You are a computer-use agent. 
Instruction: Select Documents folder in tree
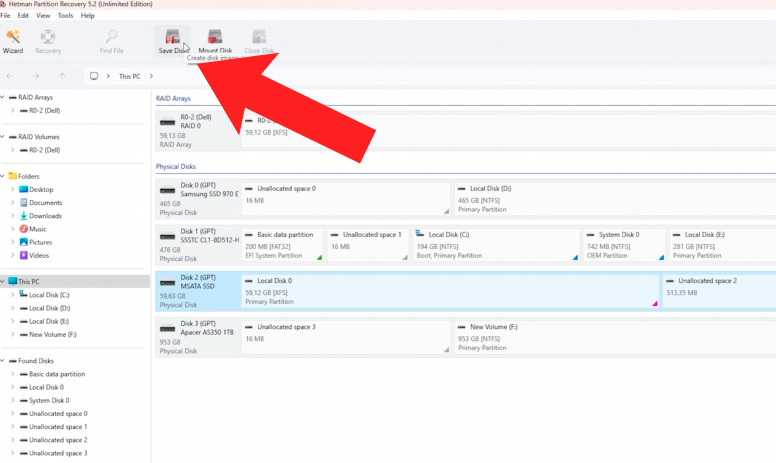tap(46, 203)
